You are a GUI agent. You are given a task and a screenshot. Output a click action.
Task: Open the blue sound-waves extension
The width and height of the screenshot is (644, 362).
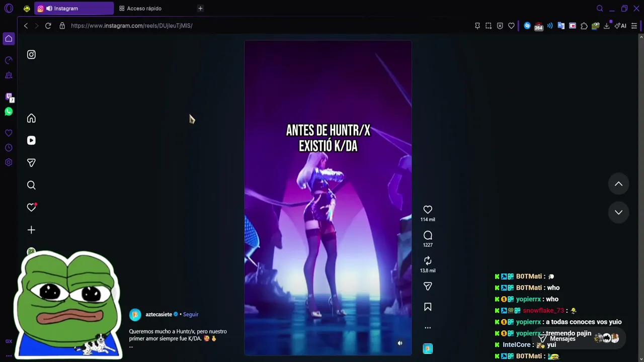click(550, 26)
